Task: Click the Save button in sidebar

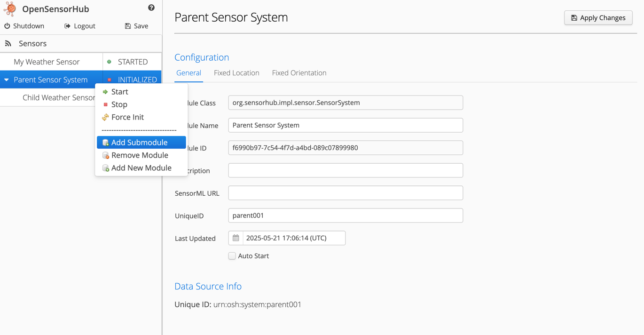Action: (136, 26)
